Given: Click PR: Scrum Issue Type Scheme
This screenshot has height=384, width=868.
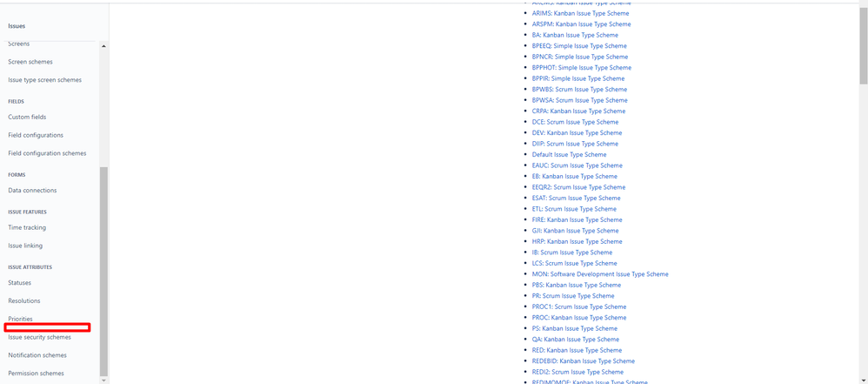Looking at the screenshot, I should tap(573, 296).
